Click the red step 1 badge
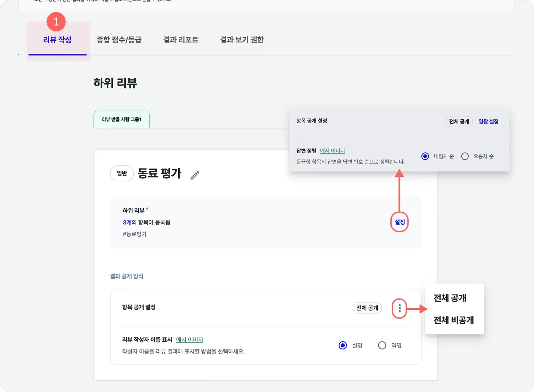 click(x=56, y=22)
